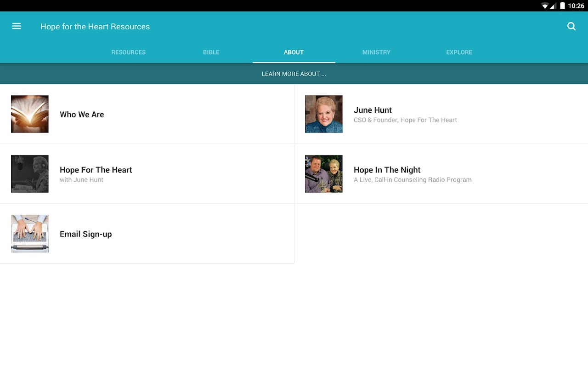
Task: Click the Hope for the Heart Resources title
Action: pos(95,27)
